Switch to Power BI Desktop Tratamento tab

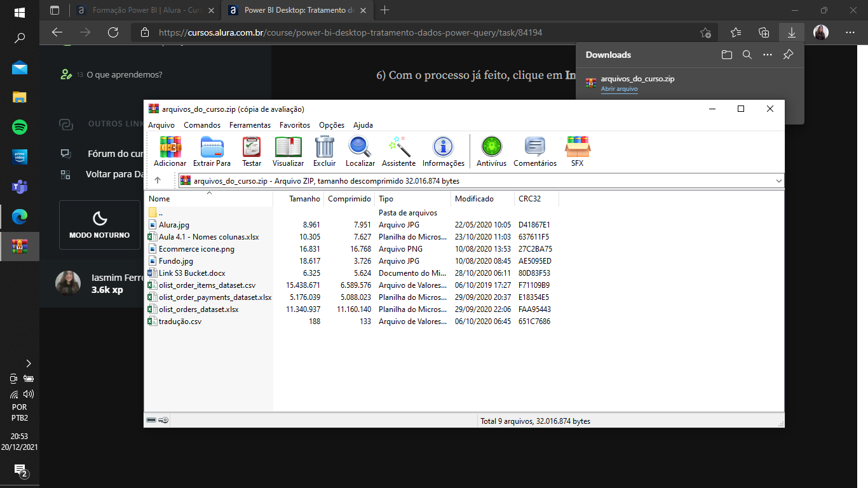[297, 10]
